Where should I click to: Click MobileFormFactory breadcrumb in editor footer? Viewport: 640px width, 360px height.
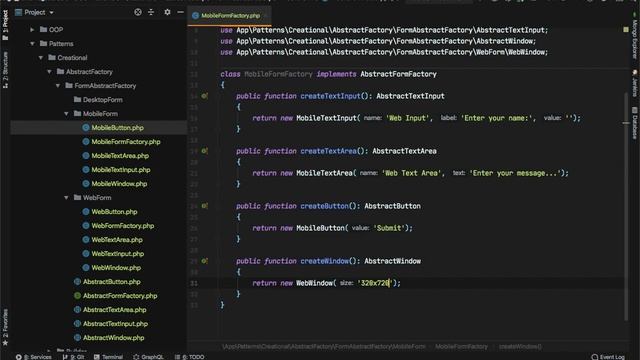461,347
